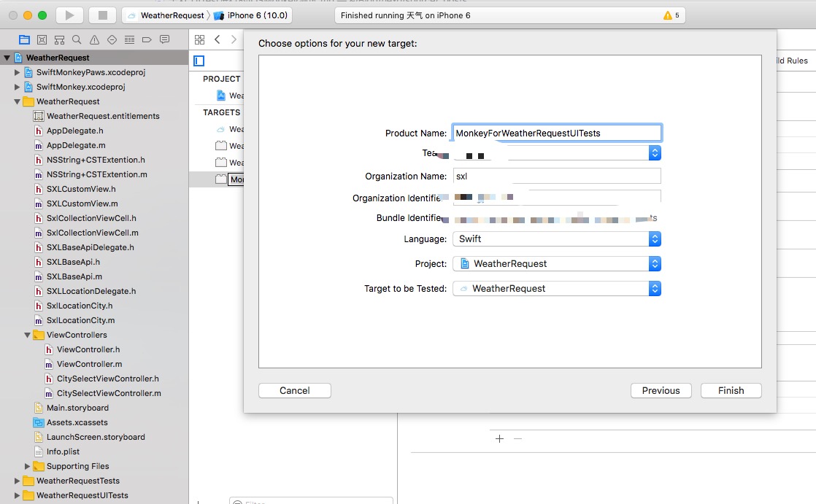The width and height of the screenshot is (816, 504).
Task: Select SXLBaseApi.m file
Action: click(74, 276)
